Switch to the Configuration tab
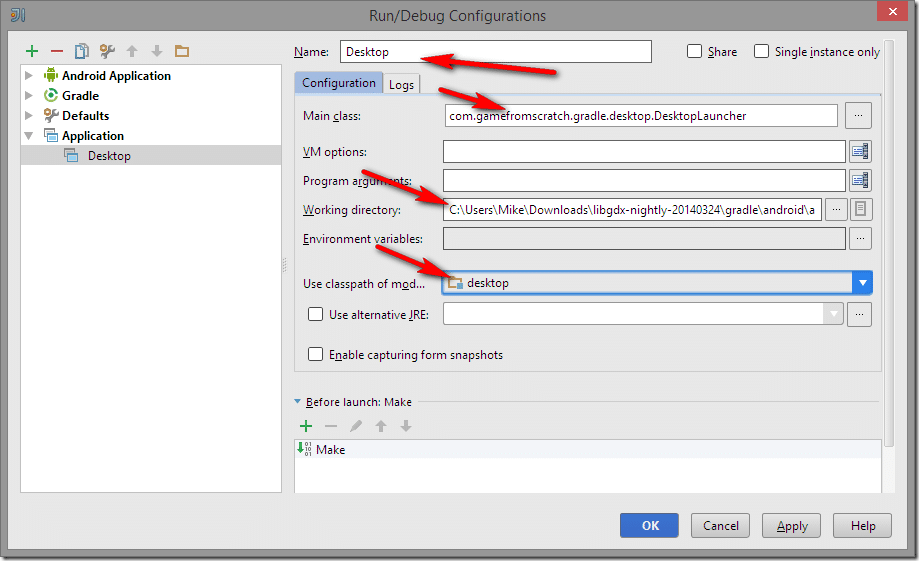Viewport: 919px width, 561px height. point(339,83)
